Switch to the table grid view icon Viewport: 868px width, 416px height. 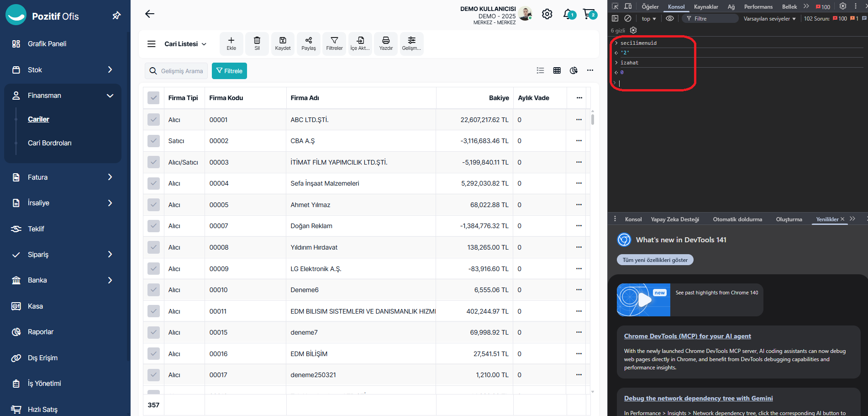pos(557,70)
